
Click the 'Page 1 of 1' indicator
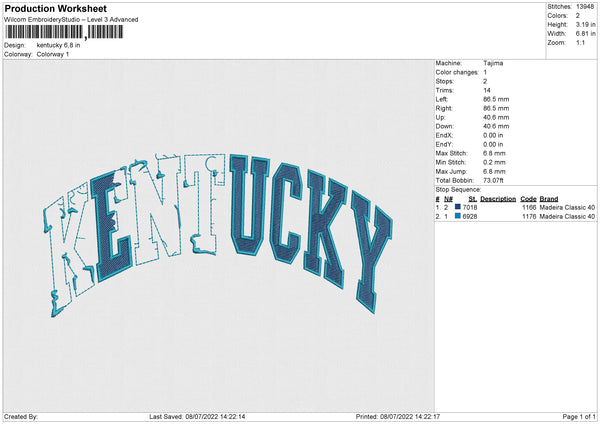tap(579, 417)
